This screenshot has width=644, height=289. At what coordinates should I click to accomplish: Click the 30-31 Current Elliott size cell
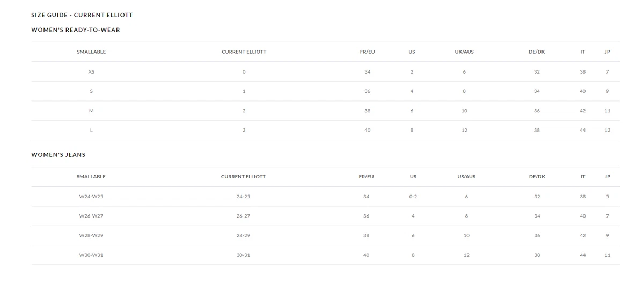(243, 255)
